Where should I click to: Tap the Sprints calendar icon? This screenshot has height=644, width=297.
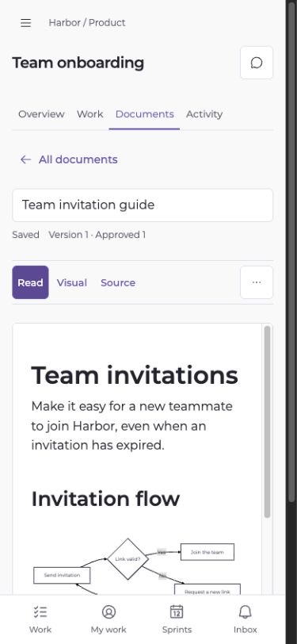coord(177,612)
